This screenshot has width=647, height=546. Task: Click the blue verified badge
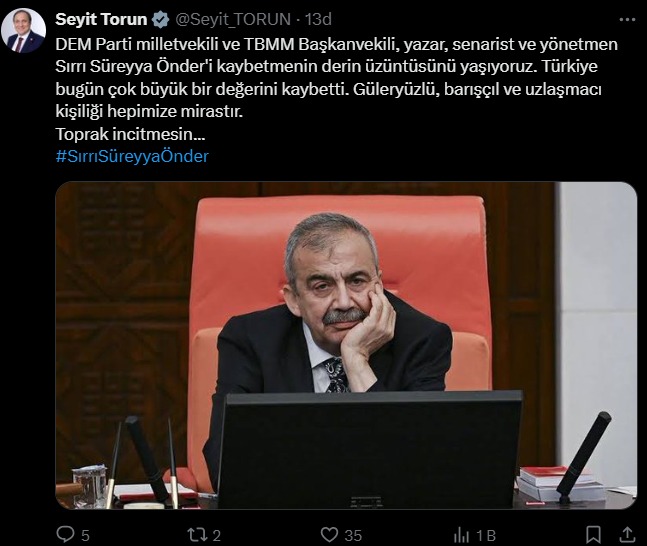[x=161, y=19]
